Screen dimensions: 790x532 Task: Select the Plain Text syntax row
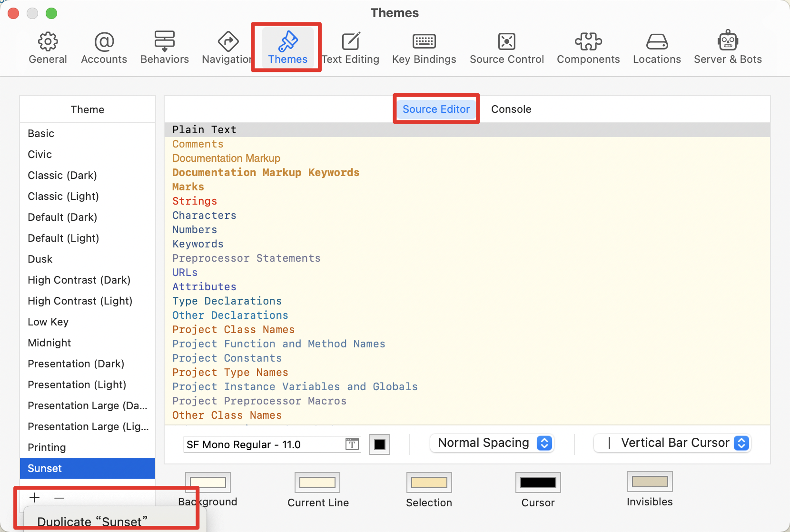[x=467, y=129]
